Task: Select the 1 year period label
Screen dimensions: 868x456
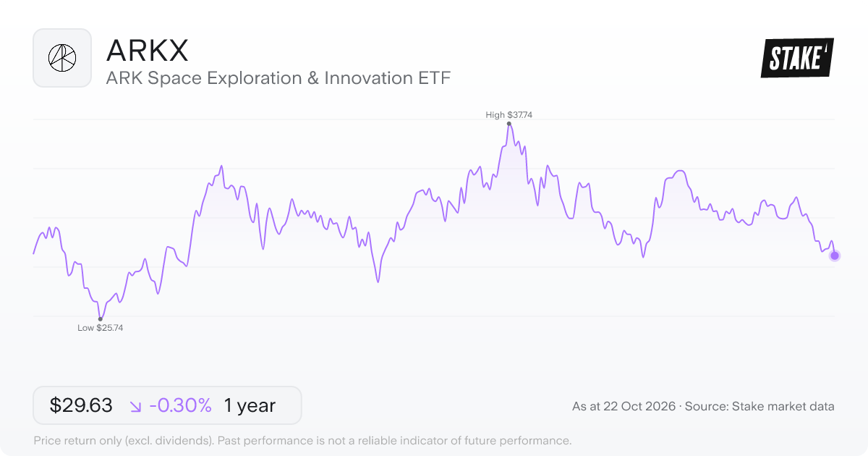Action: [x=250, y=405]
